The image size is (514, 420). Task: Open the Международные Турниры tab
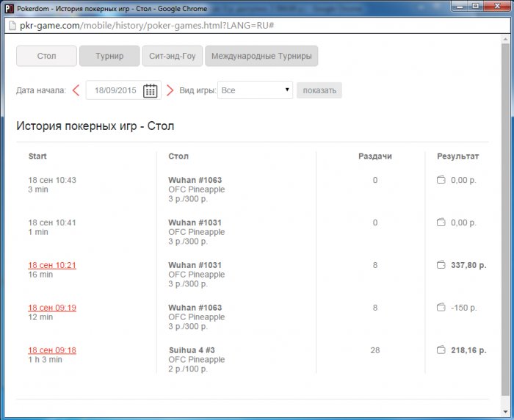(x=261, y=56)
